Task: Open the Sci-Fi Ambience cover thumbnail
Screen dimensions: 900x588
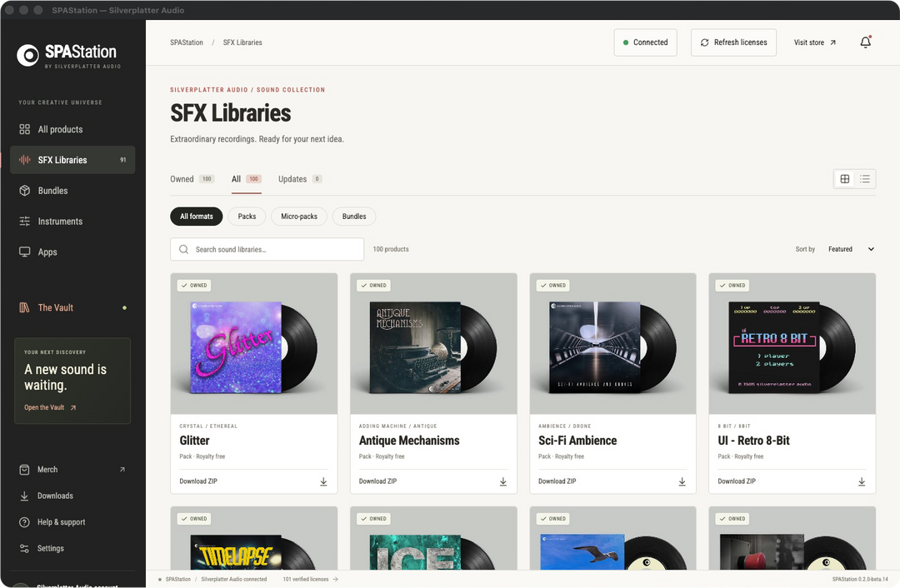Action: pyautogui.click(x=613, y=344)
